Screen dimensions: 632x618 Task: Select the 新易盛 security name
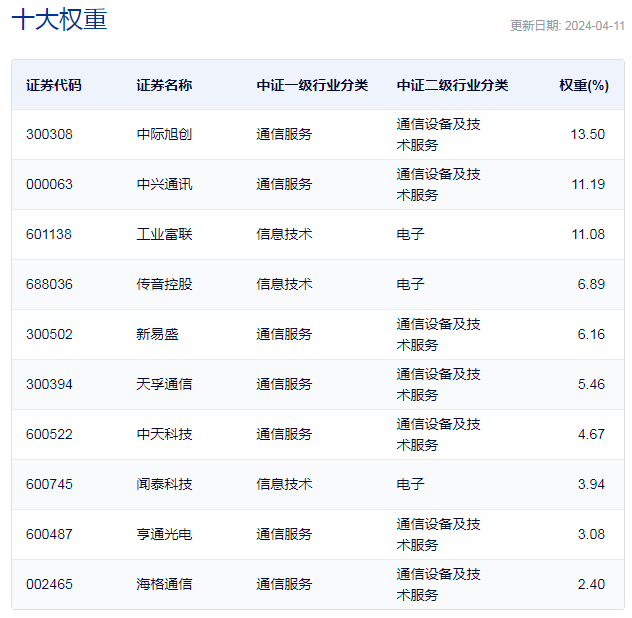click(x=157, y=334)
